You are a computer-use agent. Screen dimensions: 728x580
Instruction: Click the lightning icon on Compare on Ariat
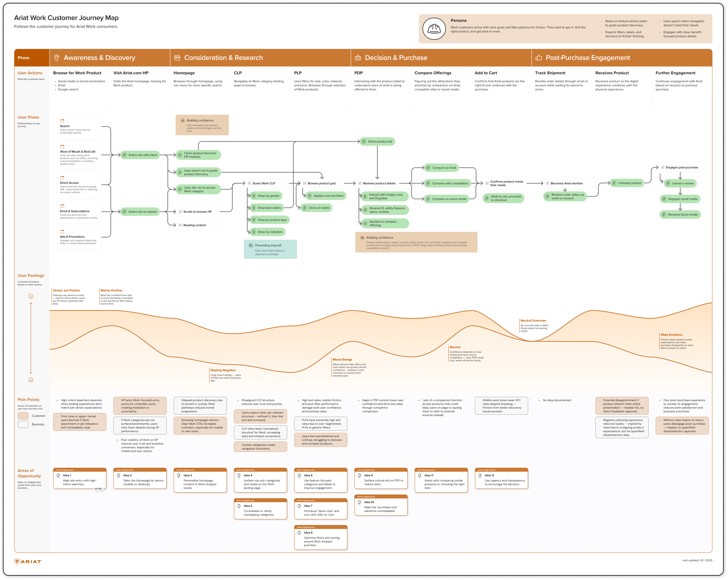[428, 168]
